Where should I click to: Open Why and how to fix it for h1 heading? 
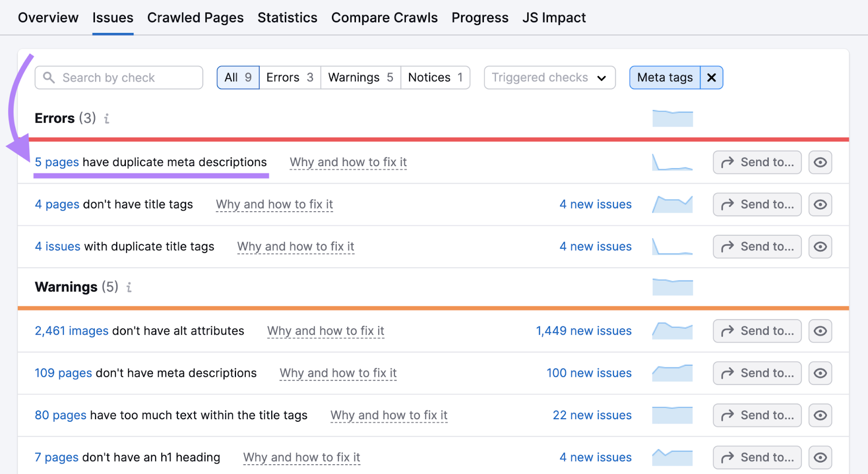point(302,458)
